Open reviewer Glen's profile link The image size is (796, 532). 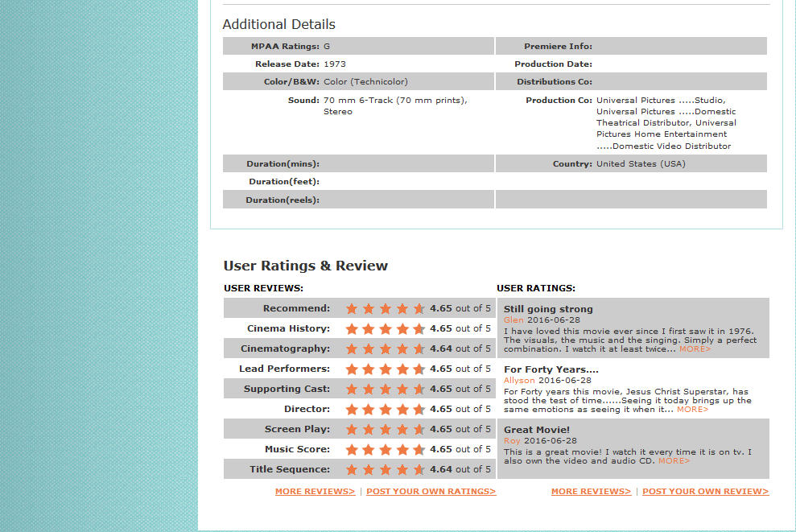point(513,320)
